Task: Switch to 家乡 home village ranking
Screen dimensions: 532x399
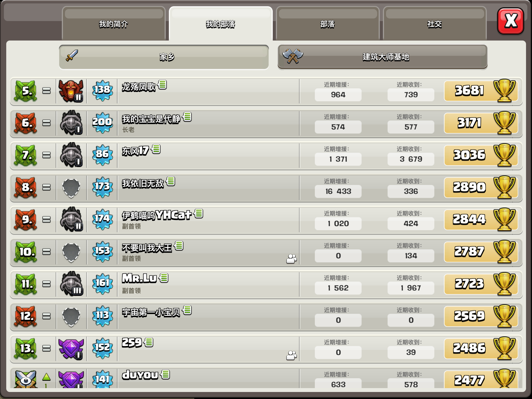Action: (164, 57)
